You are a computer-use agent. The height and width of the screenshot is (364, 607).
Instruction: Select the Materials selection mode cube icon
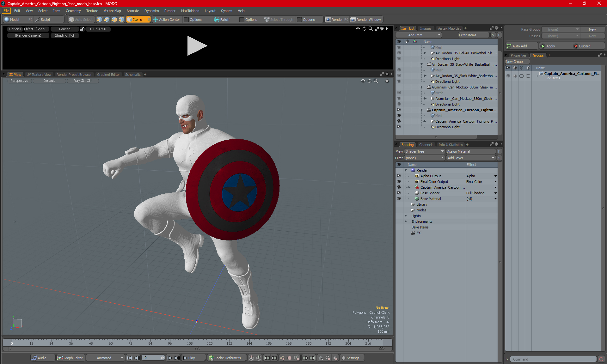pos(121,20)
